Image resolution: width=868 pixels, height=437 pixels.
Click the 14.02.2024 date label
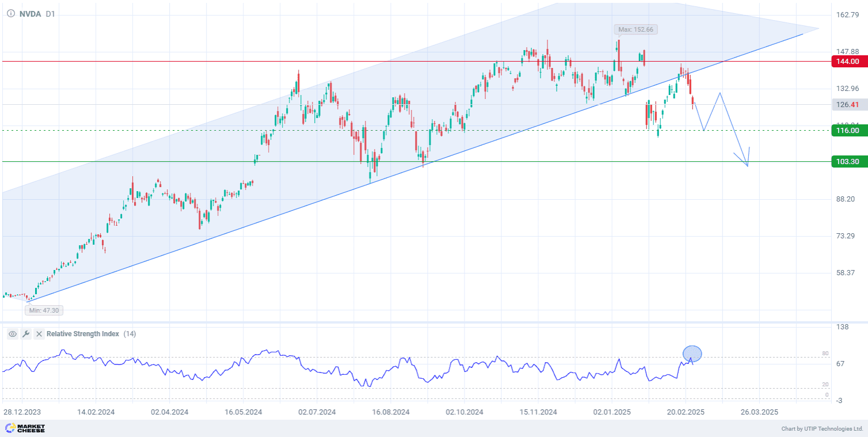(96, 412)
